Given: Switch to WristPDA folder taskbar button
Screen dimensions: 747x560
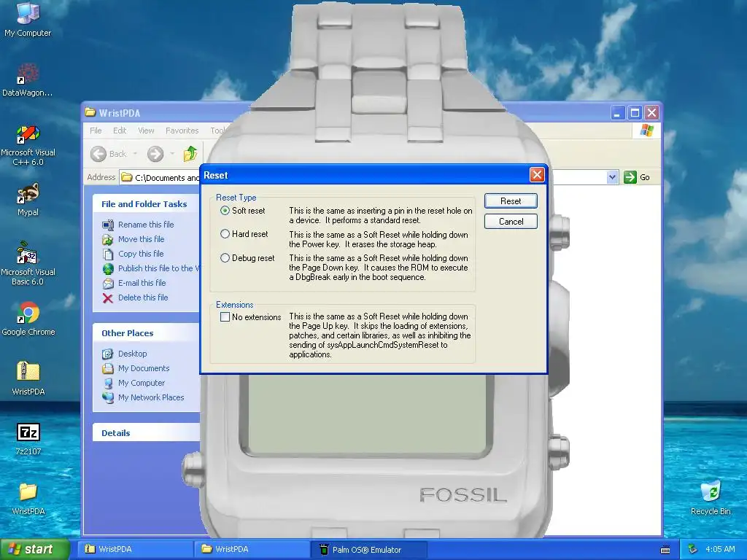Looking at the screenshot, I should click(x=252, y=549).
